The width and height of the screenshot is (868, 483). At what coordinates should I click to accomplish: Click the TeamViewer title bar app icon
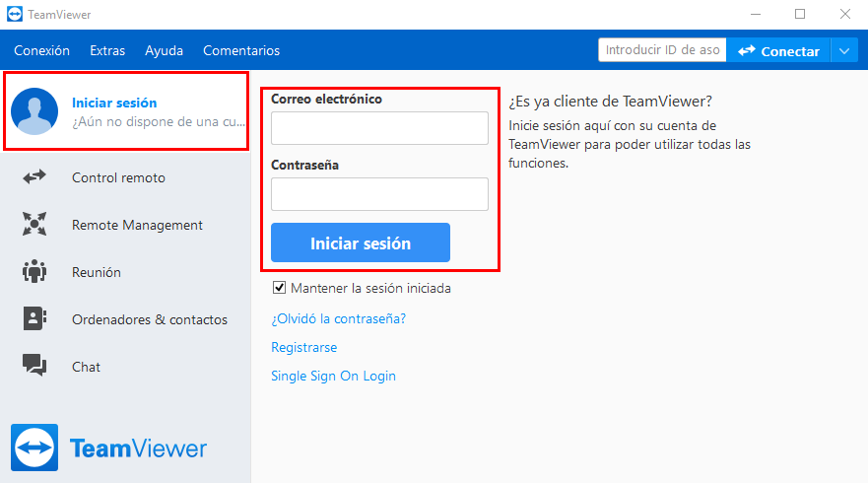tap(15, 14)
